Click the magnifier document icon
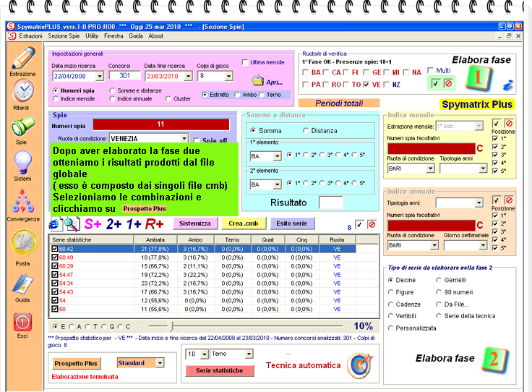Image resolution: width=532 pixels, height=392 pixels. coord(72,224)
